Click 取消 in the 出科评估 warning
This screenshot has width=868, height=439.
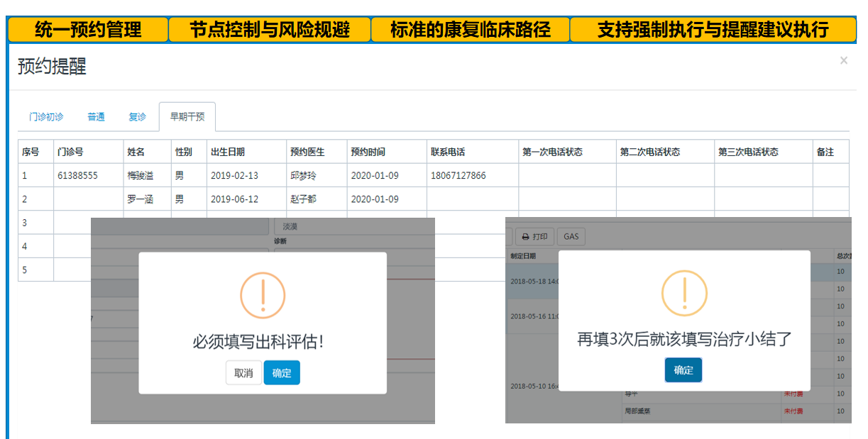click(243, 373)
